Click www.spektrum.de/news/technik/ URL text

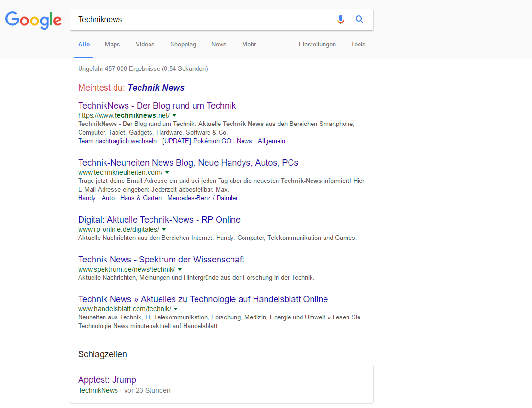[x=127, y=270]
